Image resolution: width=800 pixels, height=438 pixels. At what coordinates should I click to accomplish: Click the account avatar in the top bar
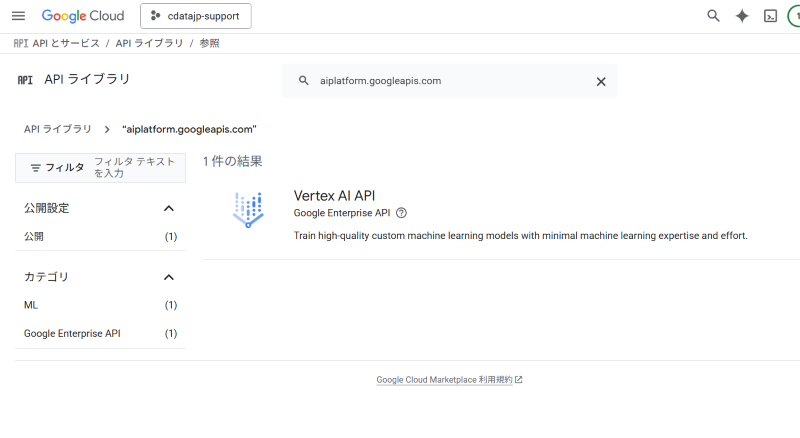pos(794,16)
